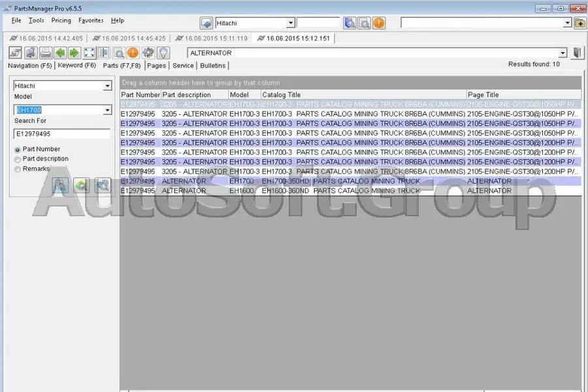This screenshot has height=392, width=588.
Task: Expand the ALTERNATOR combo box arrow
Action: [x=562, y=53]
